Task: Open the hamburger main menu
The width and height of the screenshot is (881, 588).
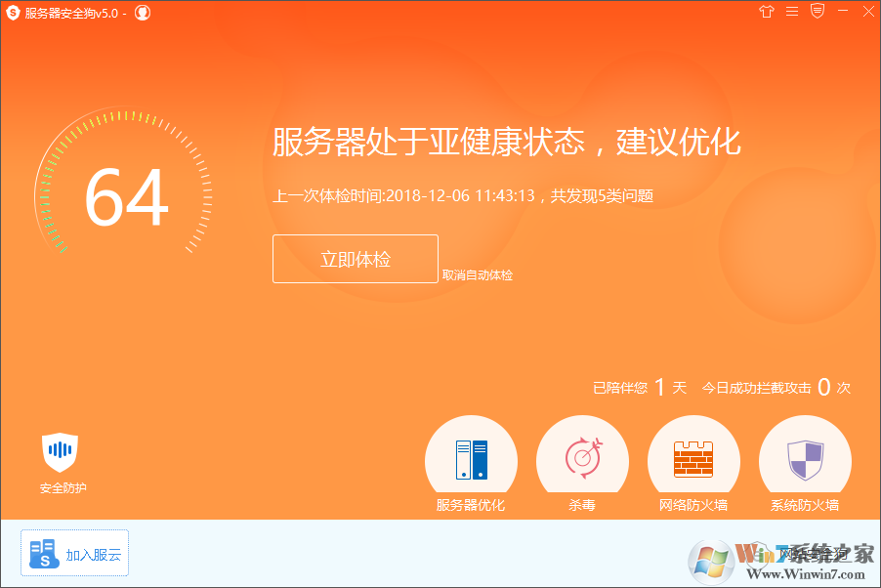Action: coord(791,12)
